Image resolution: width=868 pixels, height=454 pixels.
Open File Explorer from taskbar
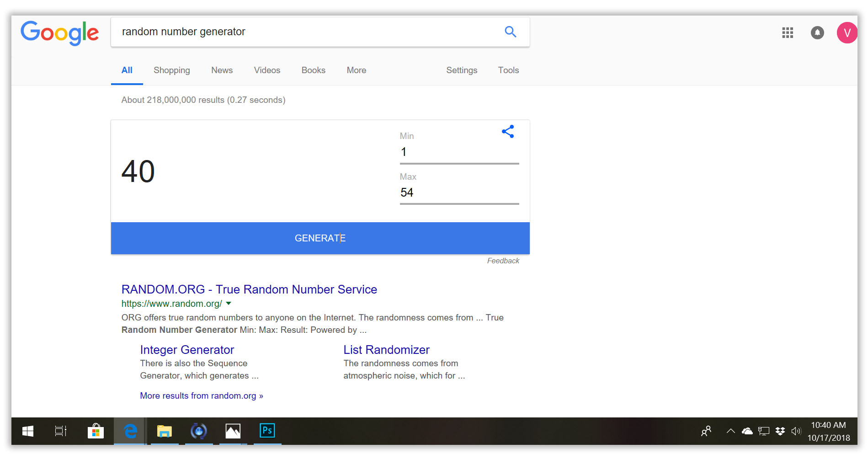[164, 431]
